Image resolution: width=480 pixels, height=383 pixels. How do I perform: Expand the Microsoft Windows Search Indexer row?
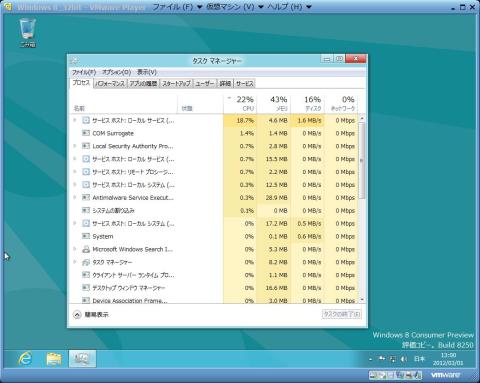75,249
